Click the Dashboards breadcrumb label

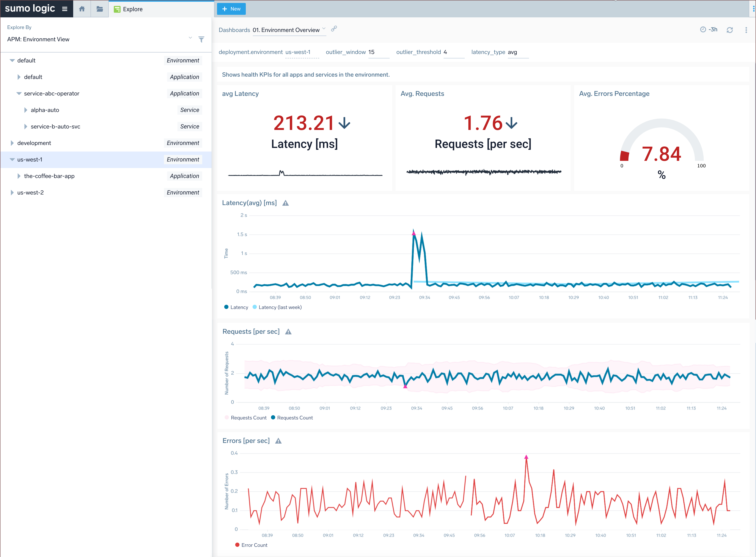pyautogui.click(x=234, y=30)
